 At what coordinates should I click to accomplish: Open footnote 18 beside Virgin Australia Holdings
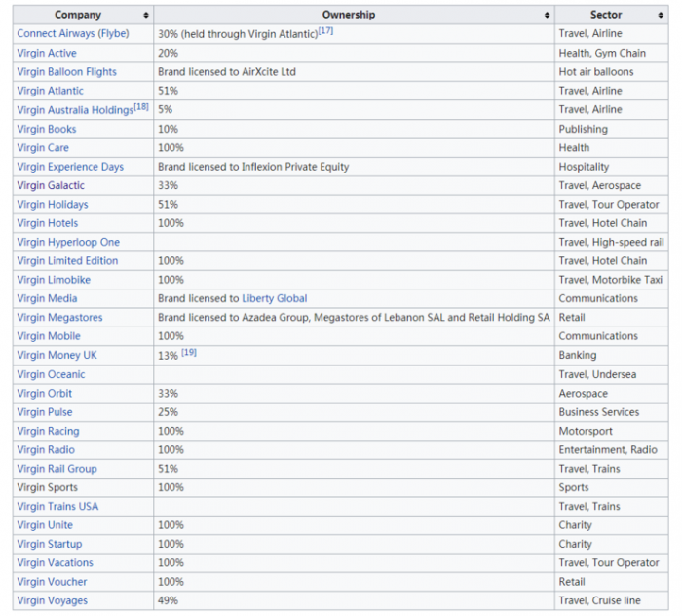click(x=141, y=106)
